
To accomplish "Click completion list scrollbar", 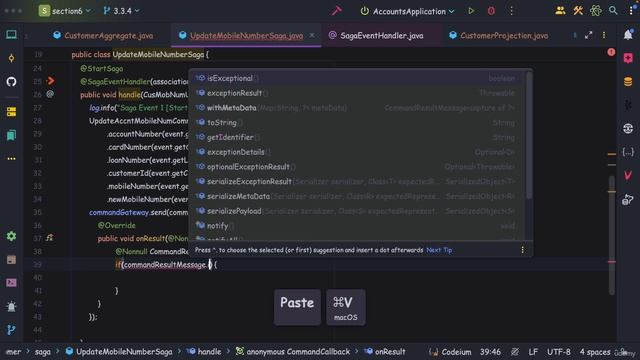I will [x=529, y=135].
